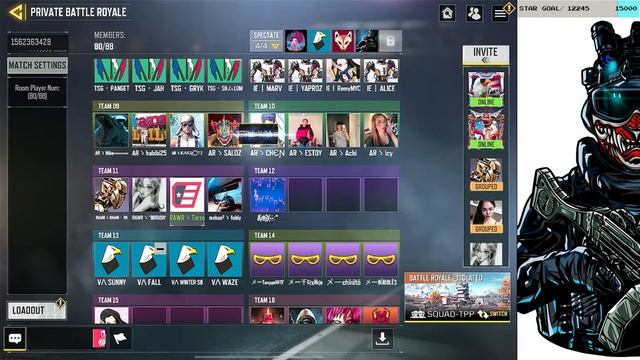Go back using the yellow arrow
This screenshot has height=360, width=640.
16,12
